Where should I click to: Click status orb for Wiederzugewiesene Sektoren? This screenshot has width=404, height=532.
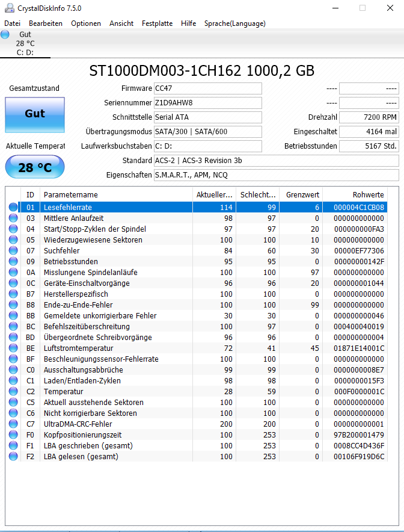point(13,240)
